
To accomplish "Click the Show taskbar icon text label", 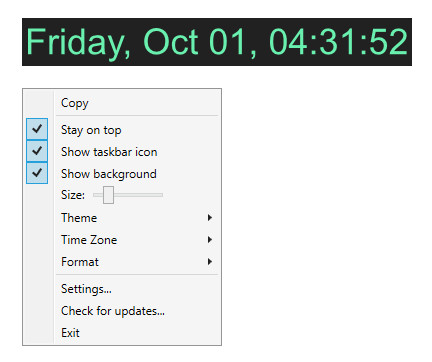I will (x=109, y=152).
